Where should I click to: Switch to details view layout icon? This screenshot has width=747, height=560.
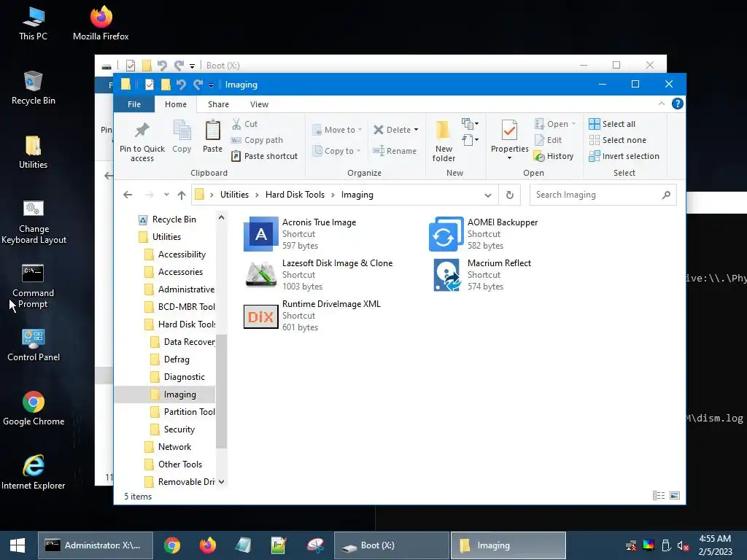[x=659, y=496]
